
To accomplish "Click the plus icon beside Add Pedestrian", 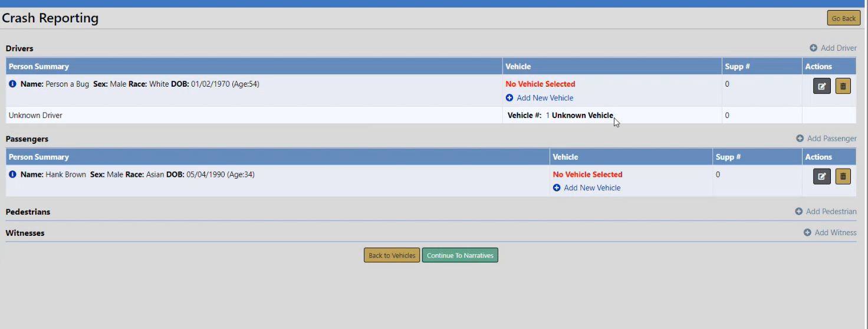I will coord(798,212).
